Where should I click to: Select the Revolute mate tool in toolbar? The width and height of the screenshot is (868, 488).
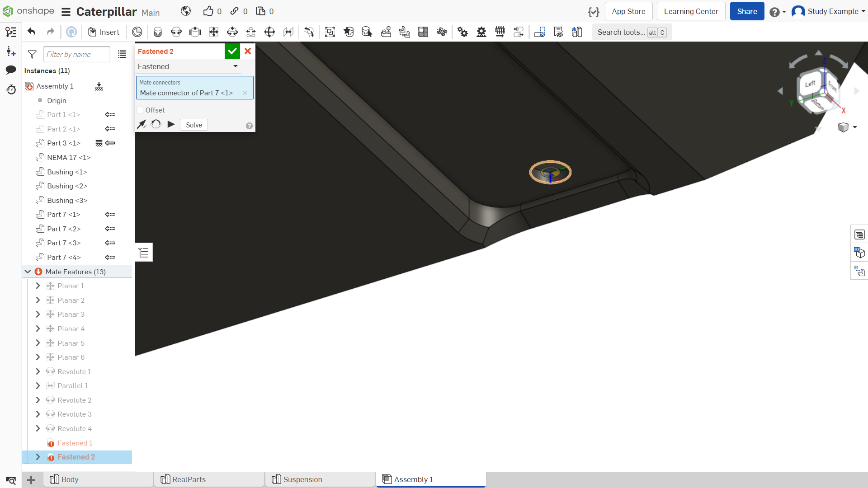176,32
